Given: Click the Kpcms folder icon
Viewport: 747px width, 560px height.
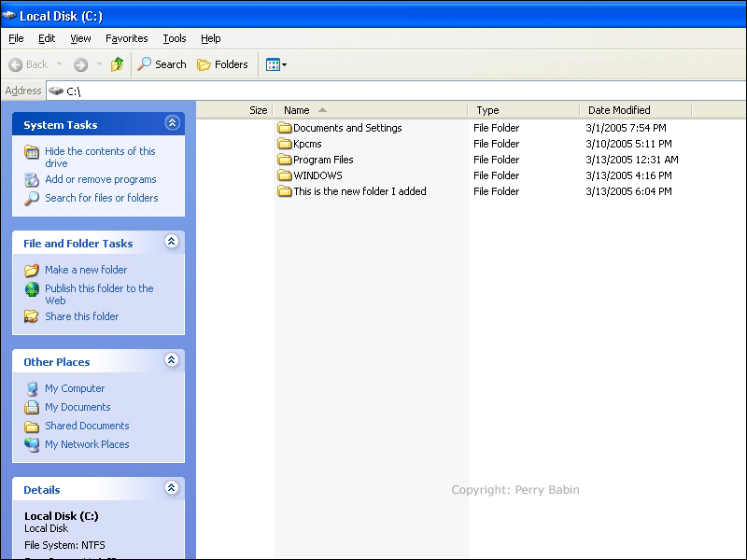Looking at the screenshot, I should 285,144.
